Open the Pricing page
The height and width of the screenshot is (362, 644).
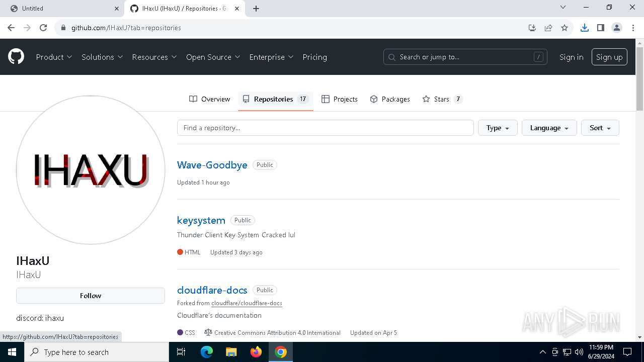click(314, 57)
